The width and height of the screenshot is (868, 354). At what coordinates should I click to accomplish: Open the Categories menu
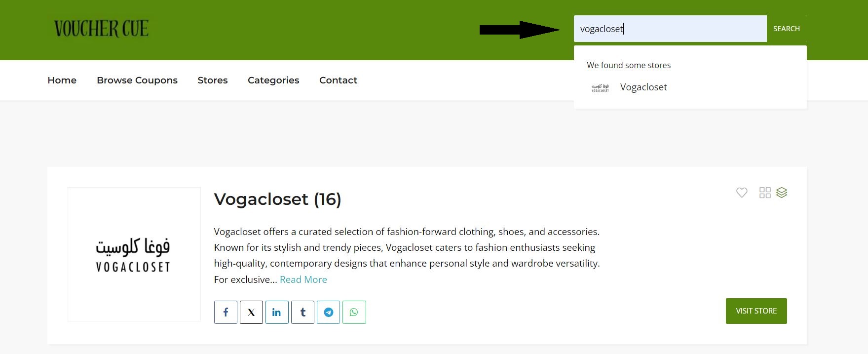click(273, 80)
